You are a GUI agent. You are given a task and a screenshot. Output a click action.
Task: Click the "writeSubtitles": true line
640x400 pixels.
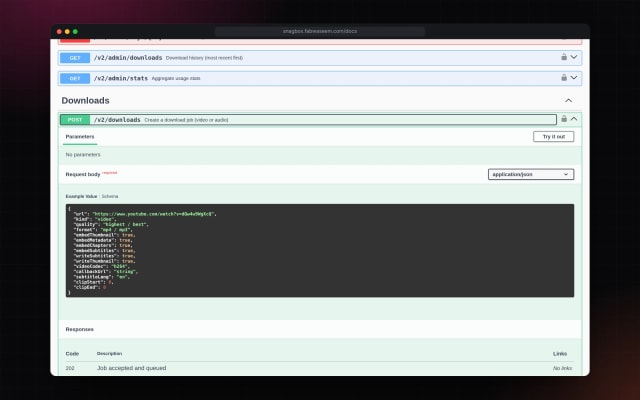tap(104, 256)
